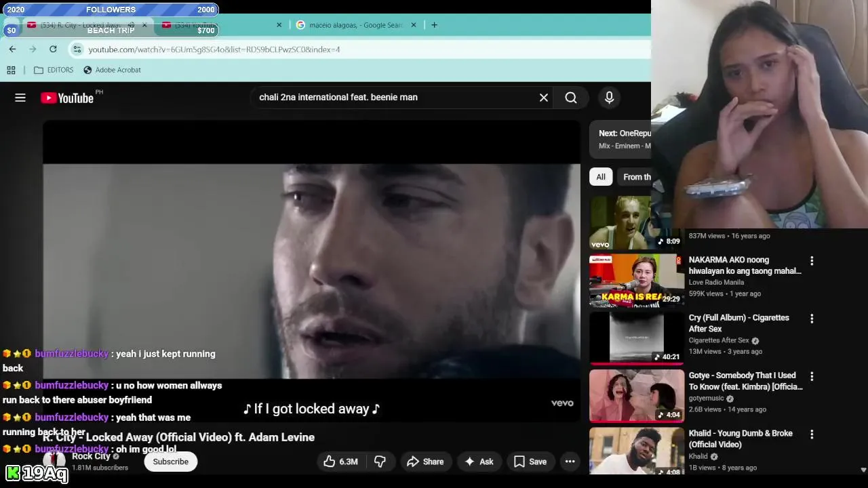Dislike the video with thumbs down
The height and width of the screenshot is (488, 868).
pyautogui.click(x=380, y=462)
